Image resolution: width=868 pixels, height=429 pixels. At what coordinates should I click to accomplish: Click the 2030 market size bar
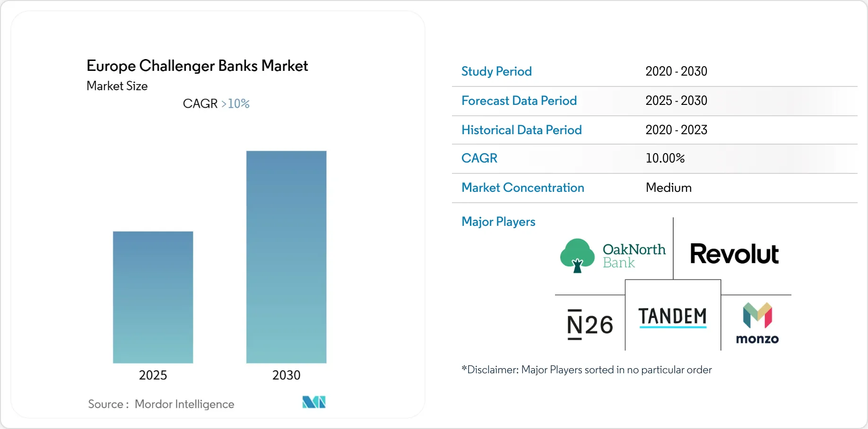tap(286, 257)
